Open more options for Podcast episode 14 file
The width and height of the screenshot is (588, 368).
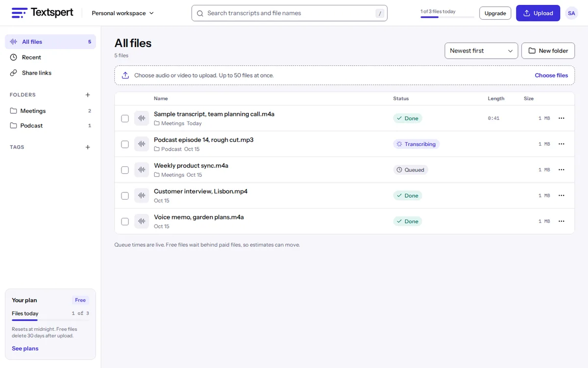tap(562, 144)
